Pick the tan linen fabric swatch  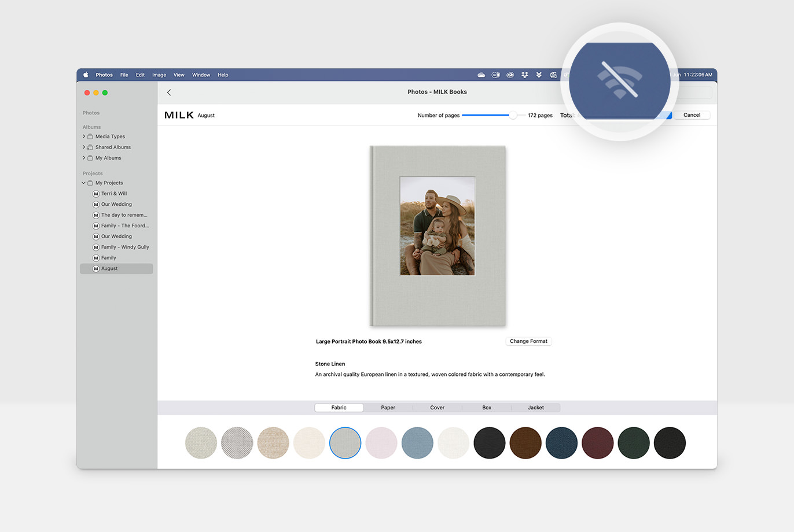click(x=273, y=443)
